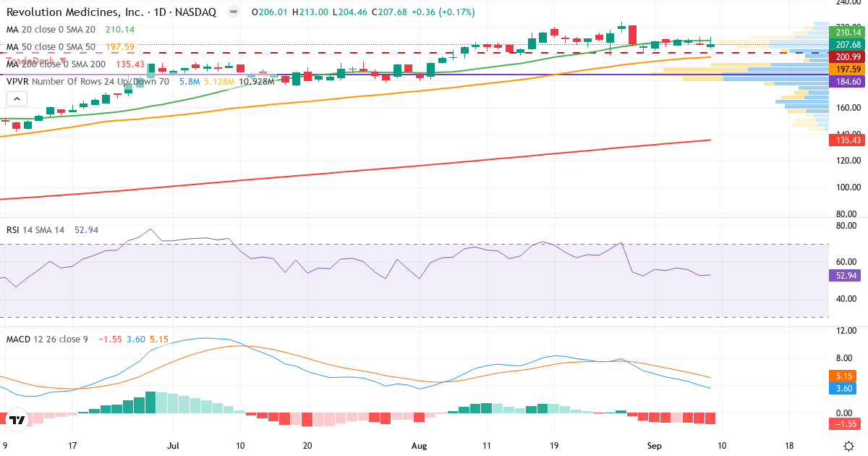Click the market status pill icon beside NASDAQ
This screenshot has width=868, height=456.
click(232, 13)
